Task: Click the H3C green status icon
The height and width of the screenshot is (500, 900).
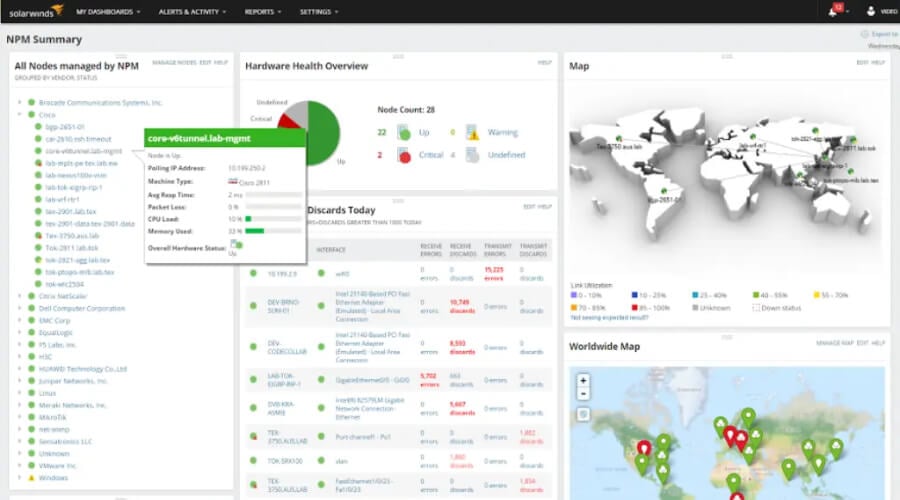Action: coord(32,356)
